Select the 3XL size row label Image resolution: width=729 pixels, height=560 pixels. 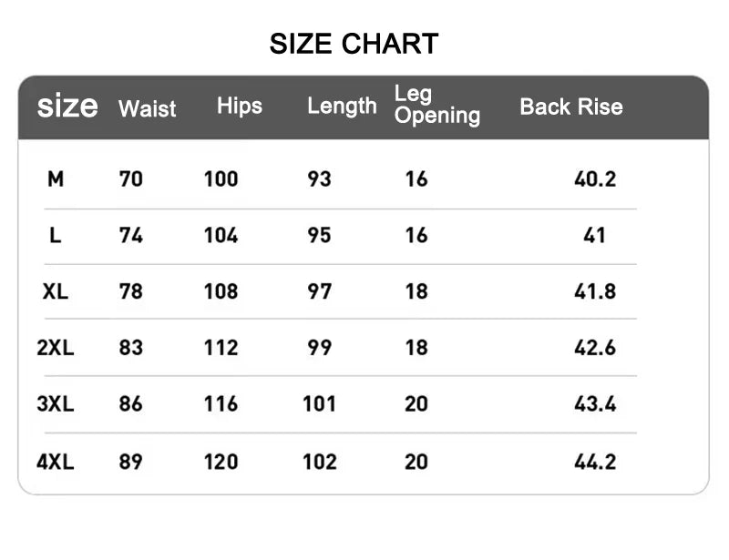click(56, 403)
